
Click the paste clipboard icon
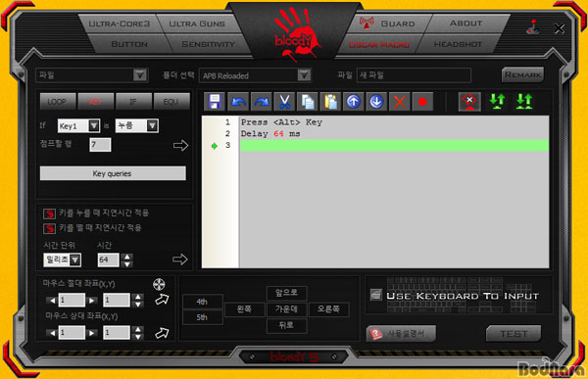tap(330, 102)
